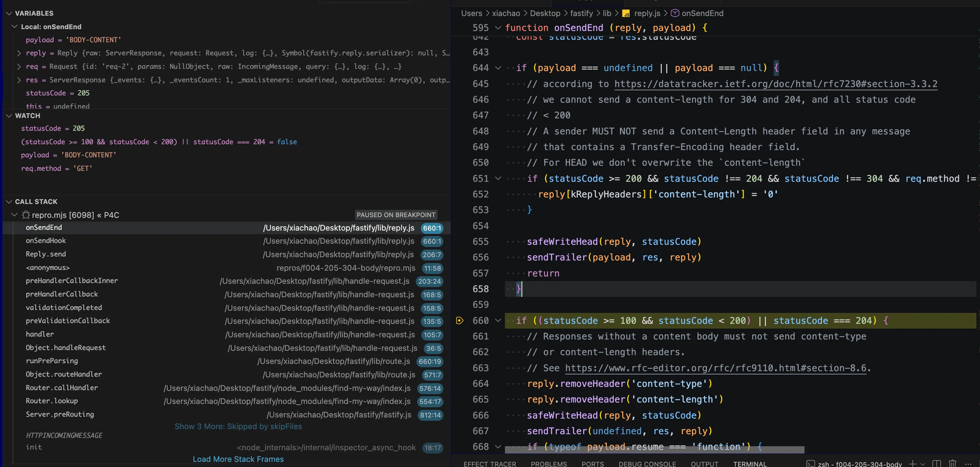Add a new terminal with plus icon
The width and height of the screenshot is (980, 467).
[912, 463]
